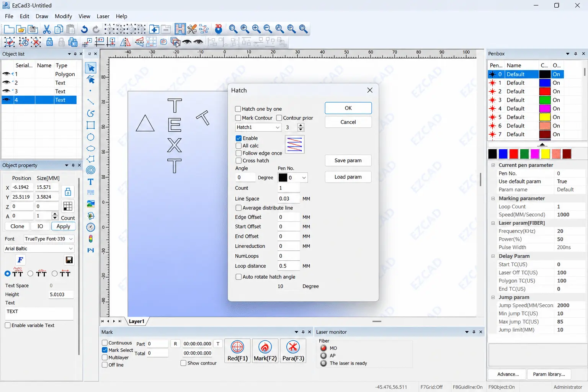Image resolution: width=588 pixels, height=392 pixels.
Task: Open the Laser menu
Action: (x=103, y=16)
